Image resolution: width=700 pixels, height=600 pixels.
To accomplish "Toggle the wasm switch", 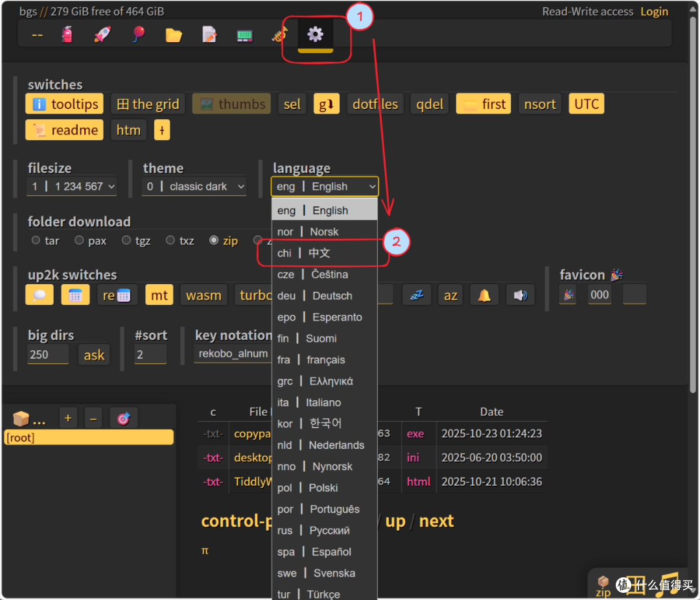I will (x=204, y=295).
